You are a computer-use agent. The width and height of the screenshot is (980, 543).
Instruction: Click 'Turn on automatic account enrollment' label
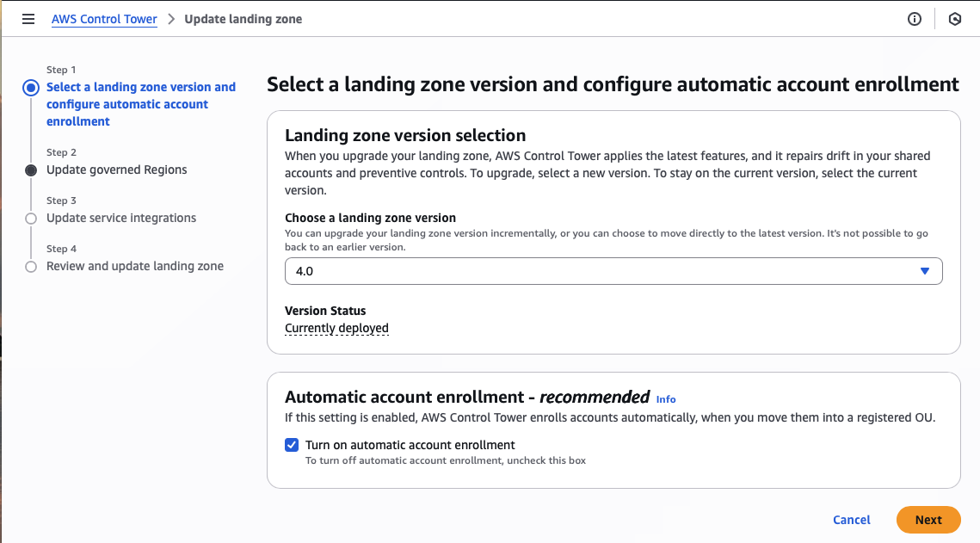coord(410,445)
